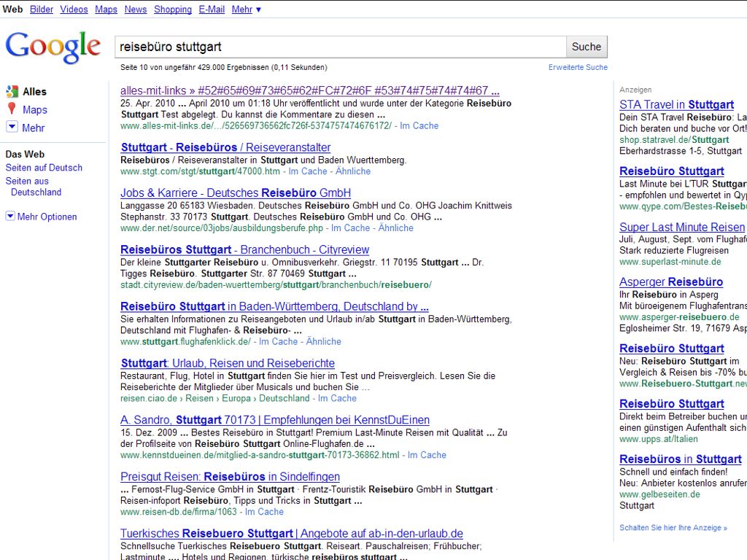Open the STA Travel in Stuttgart ad
747x560 pixels.
(x=676, y=104)
